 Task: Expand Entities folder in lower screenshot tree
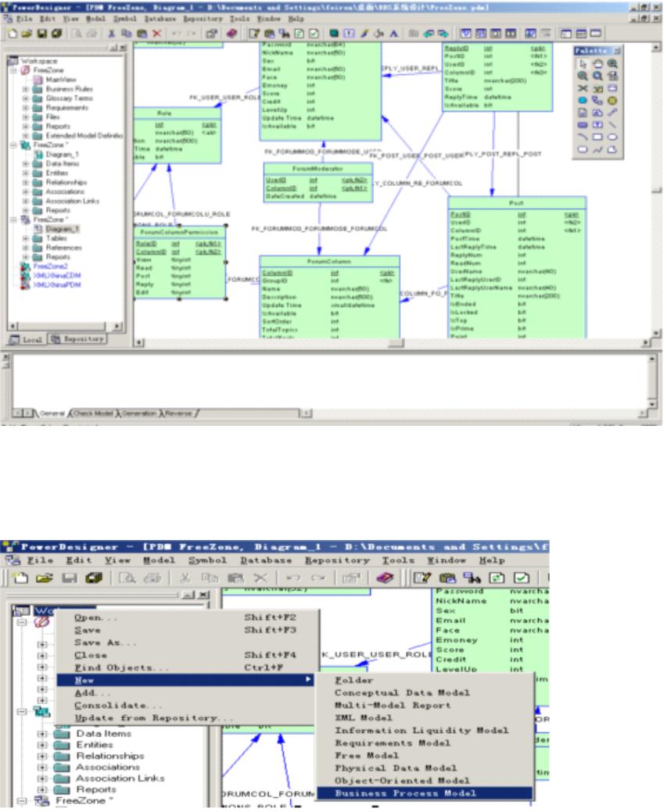click(42, 746)
